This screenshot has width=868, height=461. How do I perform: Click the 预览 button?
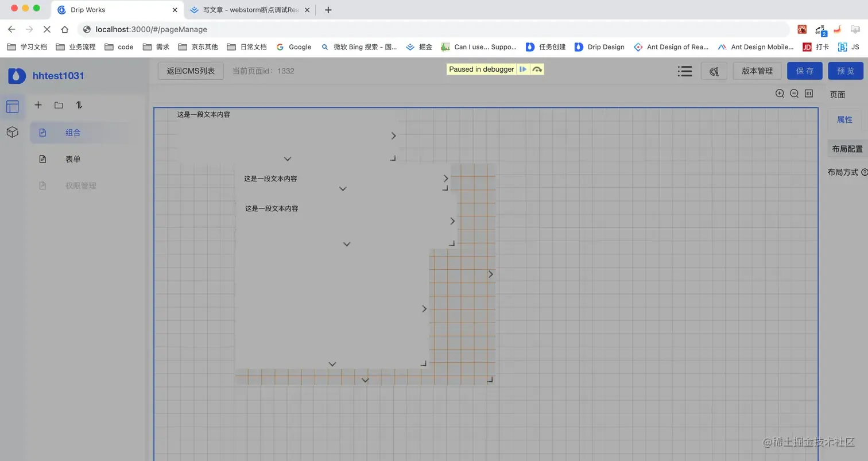[x=846, y=71]
